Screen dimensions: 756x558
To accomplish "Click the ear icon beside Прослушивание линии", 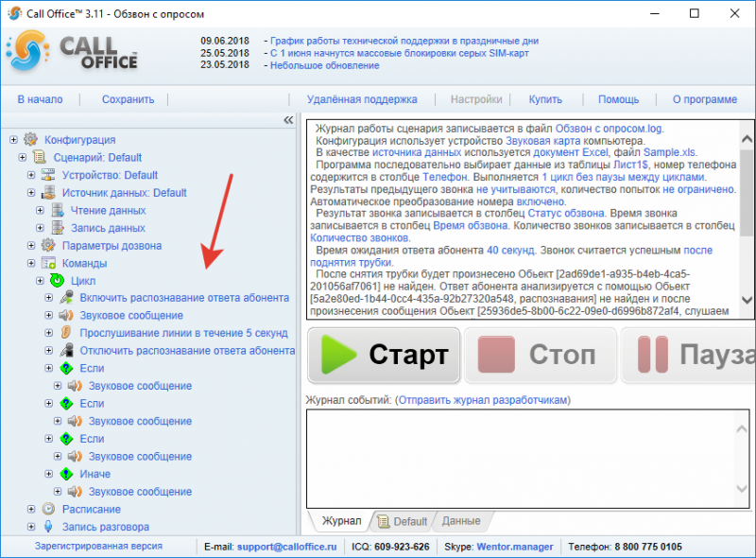I will tap(66, 333).
